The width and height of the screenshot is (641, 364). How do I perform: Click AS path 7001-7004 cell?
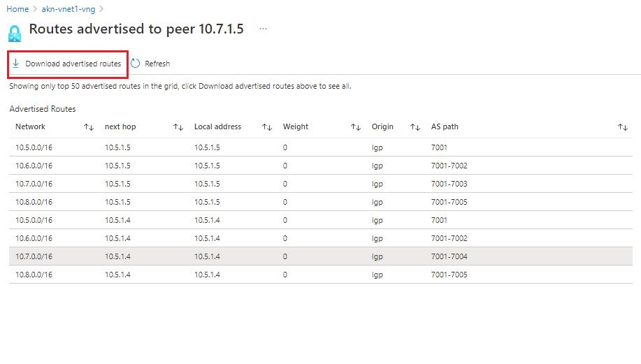[x=449, y=256]
